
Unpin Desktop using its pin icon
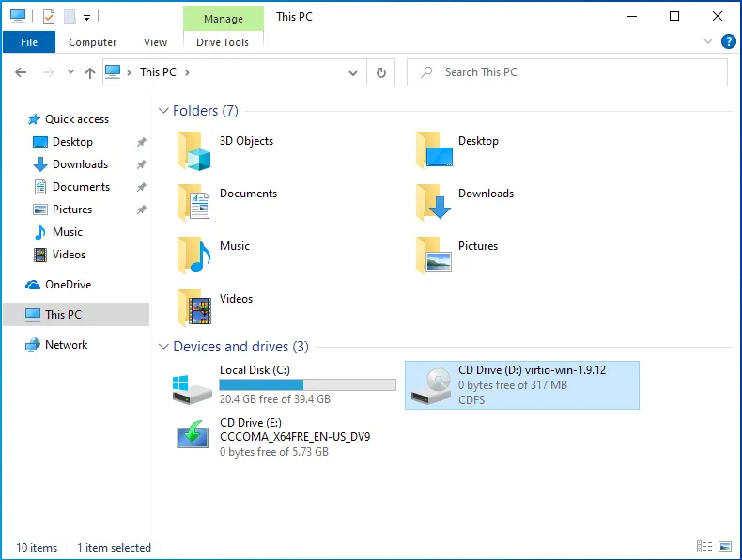(x=142, y=142)
